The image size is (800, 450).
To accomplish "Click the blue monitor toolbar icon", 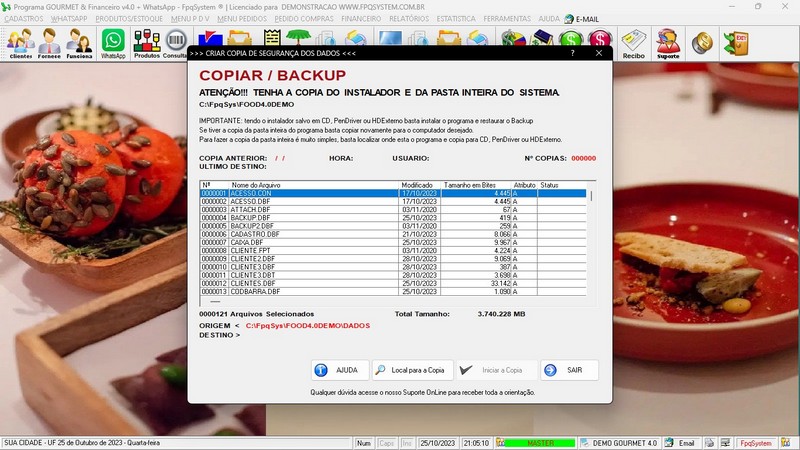I will 390,38.
